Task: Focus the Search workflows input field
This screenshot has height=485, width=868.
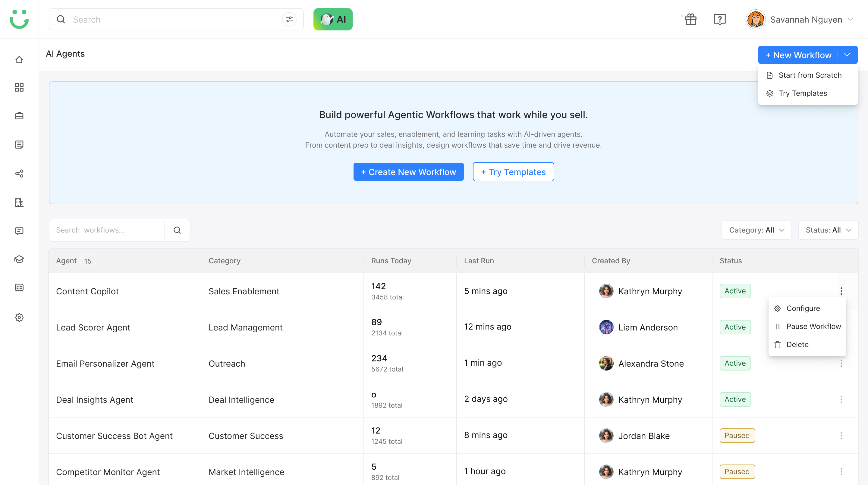Action: (x=107, y=230)
